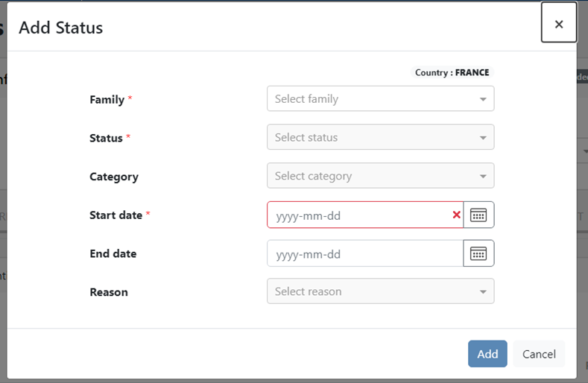588x383 pixels.
Task: Open the Start date calendar picker
Action: (x=478, y=215)
